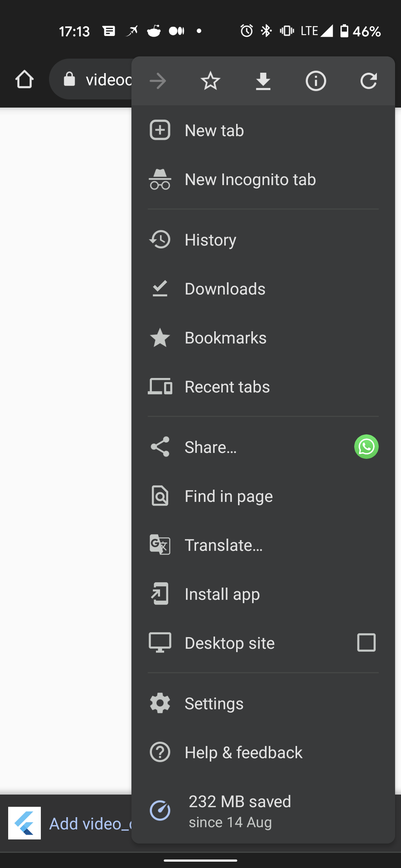Screen dimensions: 401x868
Task: Share directly to WhatsApp
Action: (x=366, y=447)
